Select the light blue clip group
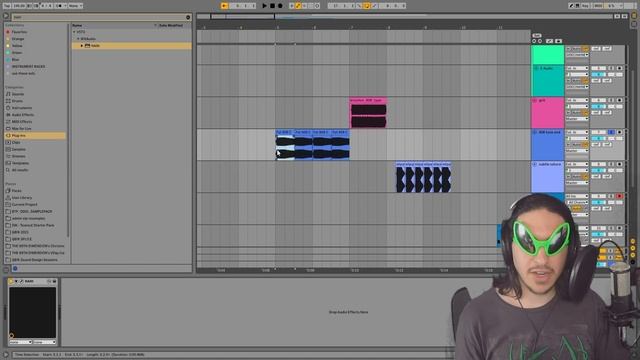 click(x=424, y=177)
